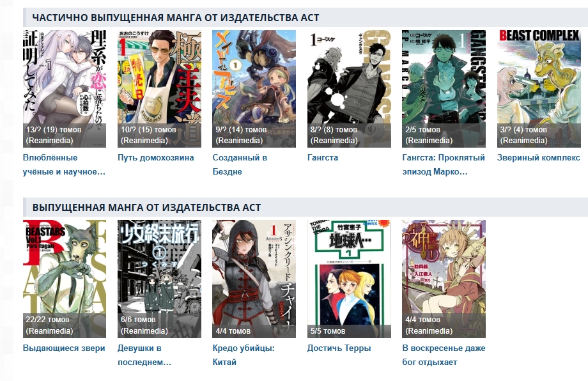Image resolution: width=588 pixels, height=381 pixels.
Task: Open the Путь домохозяина title link
Action: [x=155, y=157]
